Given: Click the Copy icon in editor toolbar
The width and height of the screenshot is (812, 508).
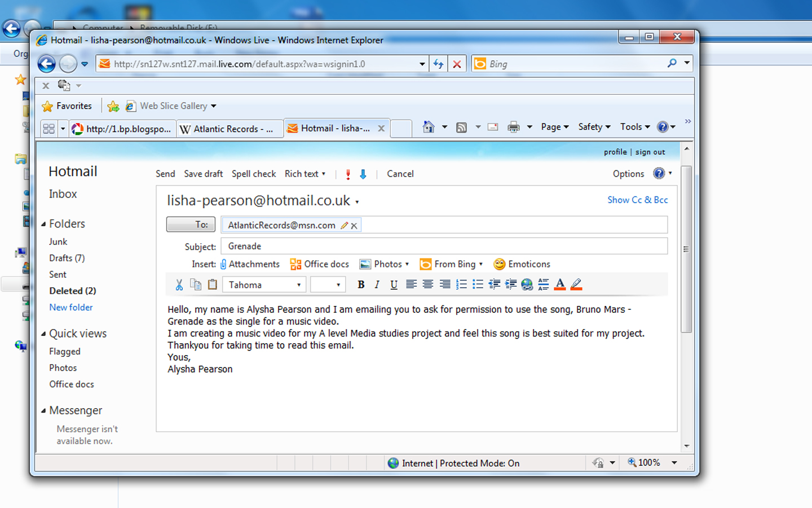Looking at the screenshot, I should [x=196, y=284].
